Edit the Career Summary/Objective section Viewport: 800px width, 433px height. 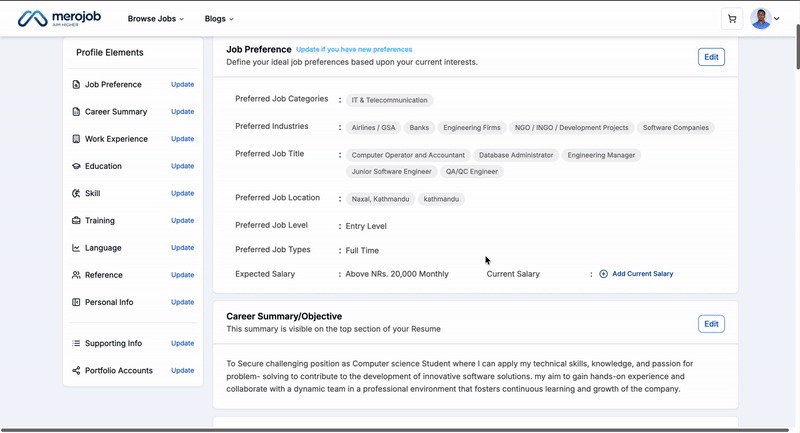click(711, 324)
